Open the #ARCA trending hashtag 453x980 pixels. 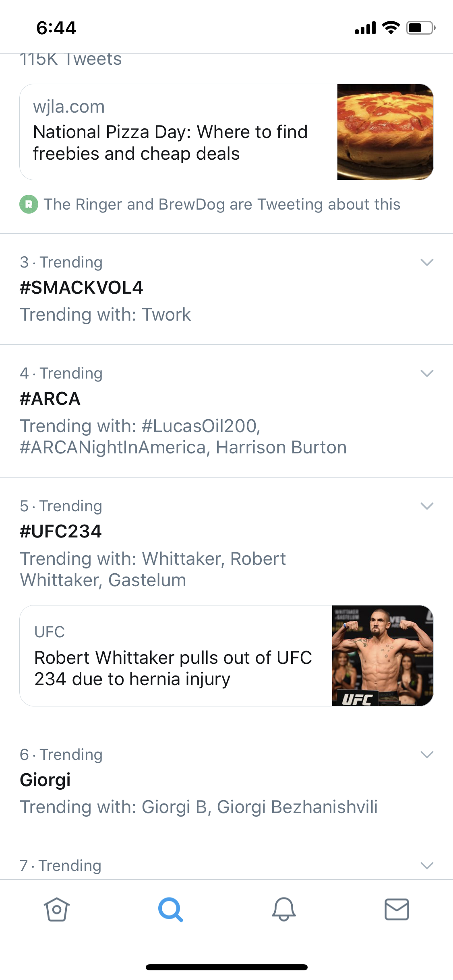(x=50, y=399)
